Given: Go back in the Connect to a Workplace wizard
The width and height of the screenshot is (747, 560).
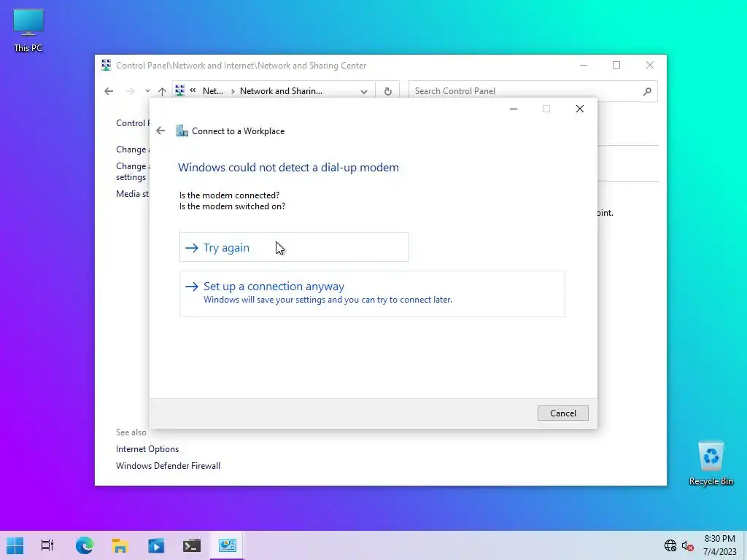Looking at the screenshot, I should point(160,131).
